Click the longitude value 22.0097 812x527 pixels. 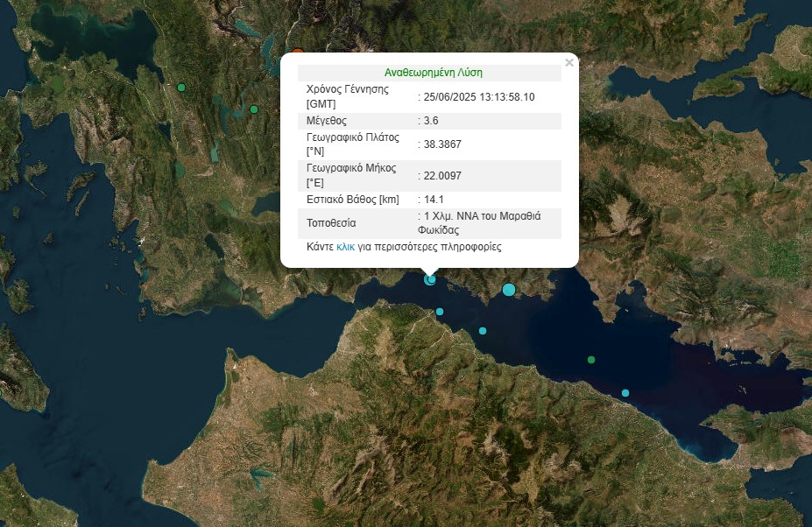click(442, 176)
